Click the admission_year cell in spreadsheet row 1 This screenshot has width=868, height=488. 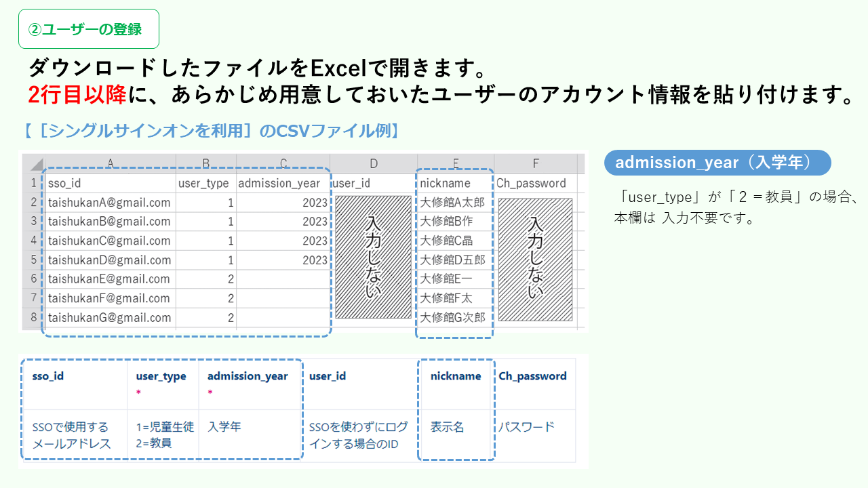pos(283,183)
